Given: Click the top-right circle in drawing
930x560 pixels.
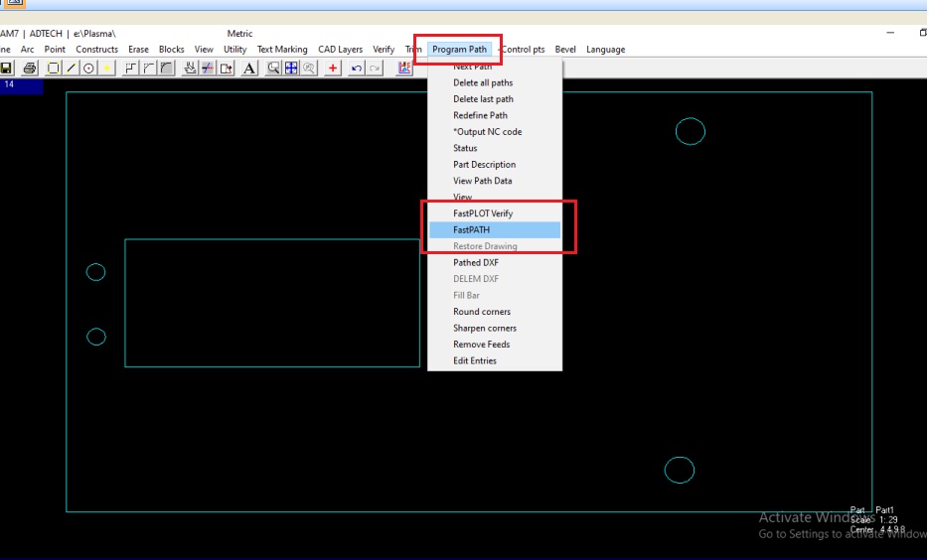Looking at the screenshot, I should 691,131.
